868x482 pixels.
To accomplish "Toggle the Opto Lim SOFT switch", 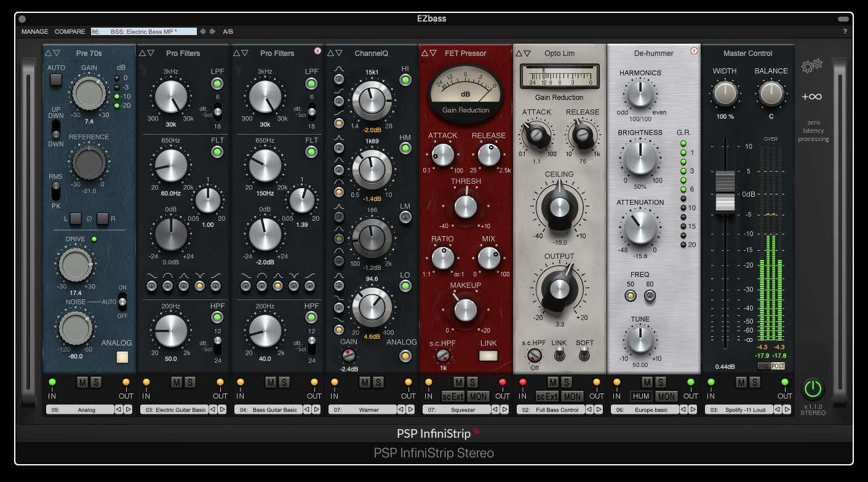I will 584,355.
